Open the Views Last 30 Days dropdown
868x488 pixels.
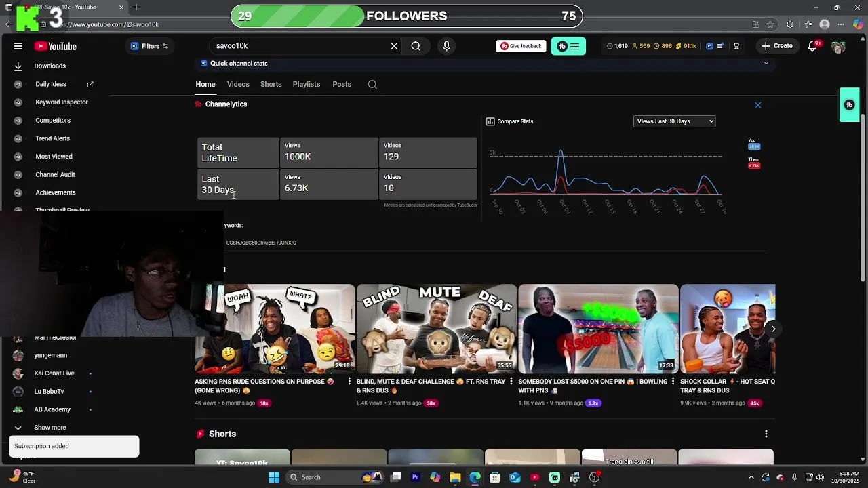coord(675,121)
